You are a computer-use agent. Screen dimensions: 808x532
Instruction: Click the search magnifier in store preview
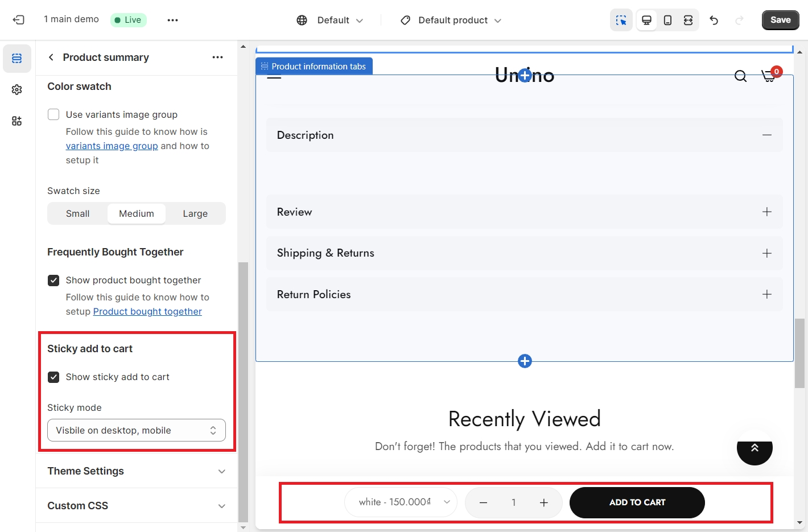(x=740, y=76)
